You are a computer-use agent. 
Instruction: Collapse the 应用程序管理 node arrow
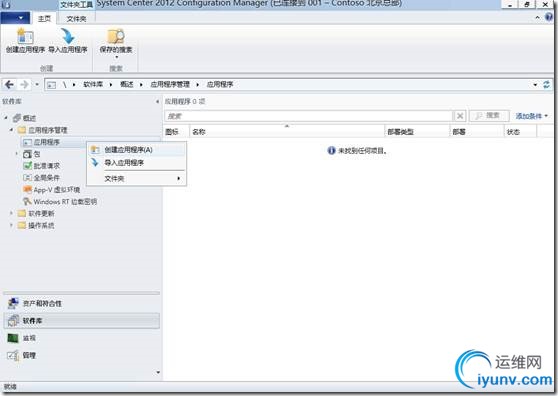[x=11, y=130]
